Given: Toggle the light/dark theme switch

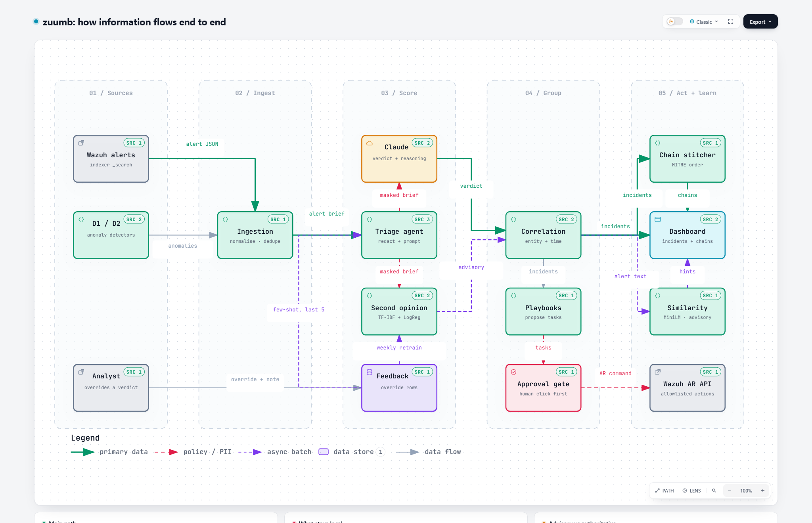Looking at the screenshot, I should coord(674,21).
